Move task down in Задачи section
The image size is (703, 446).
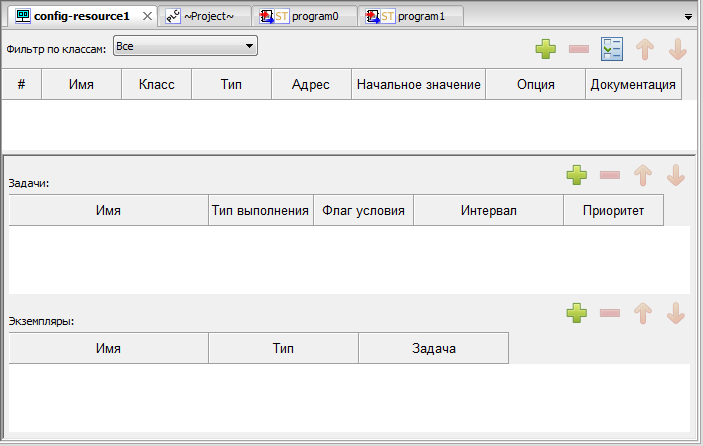[676, 175]
